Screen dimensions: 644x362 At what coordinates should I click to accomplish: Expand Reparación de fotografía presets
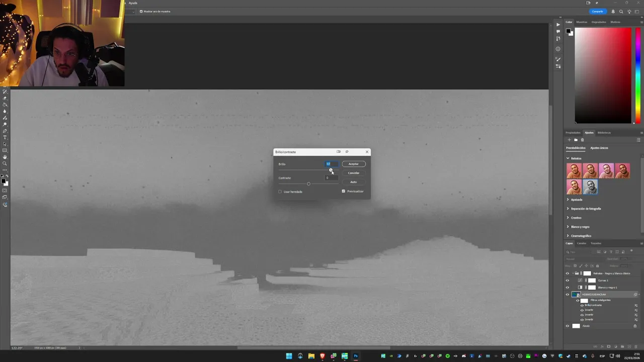click(x=568, y=209)
